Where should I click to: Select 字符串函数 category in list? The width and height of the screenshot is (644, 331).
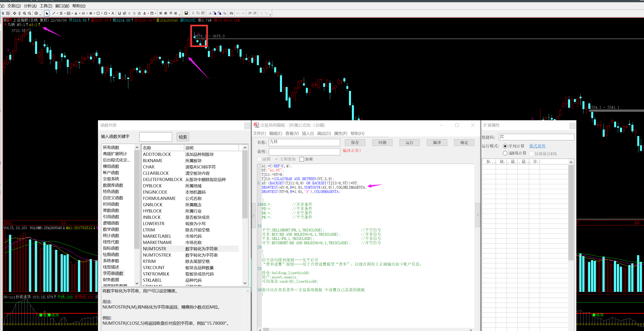point(113,273)
